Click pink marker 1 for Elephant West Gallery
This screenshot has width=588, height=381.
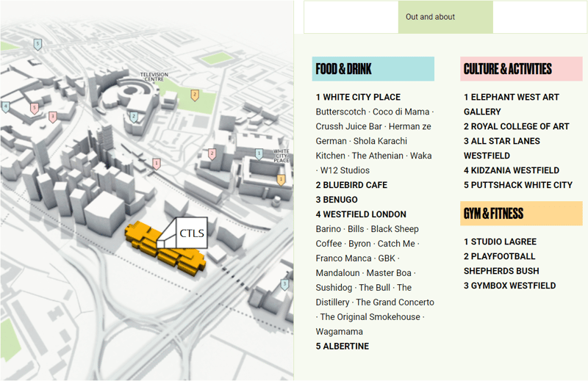[157, 164]
